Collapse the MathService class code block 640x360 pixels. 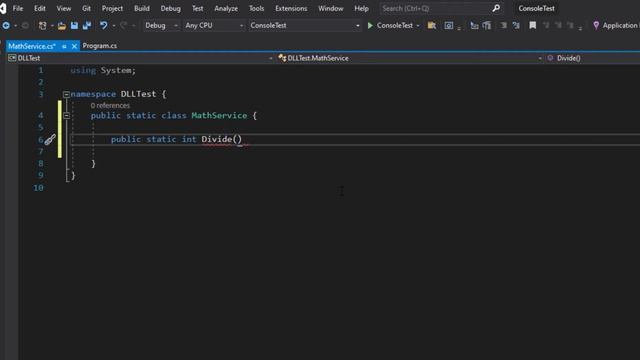(x=66, y=116)
